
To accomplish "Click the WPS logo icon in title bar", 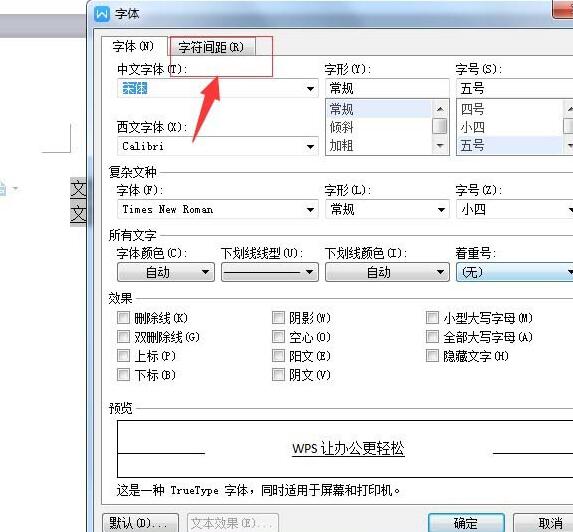I will (x=102, y=14).
